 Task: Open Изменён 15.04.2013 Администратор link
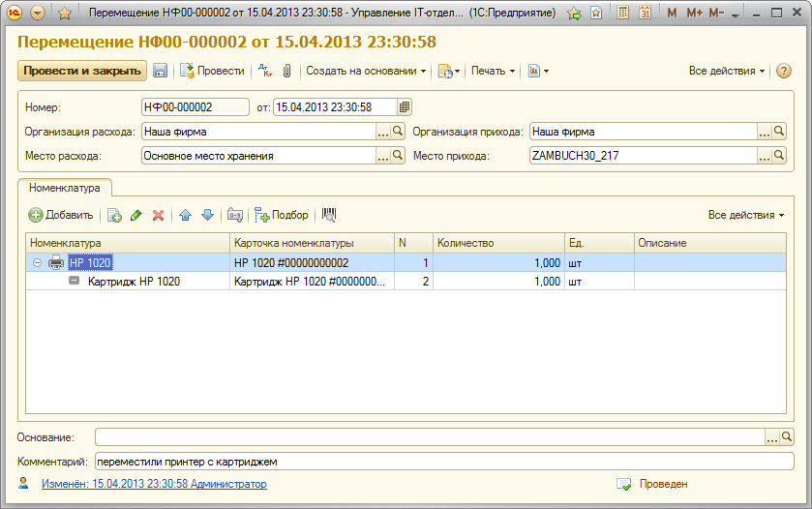click(154, 484)
